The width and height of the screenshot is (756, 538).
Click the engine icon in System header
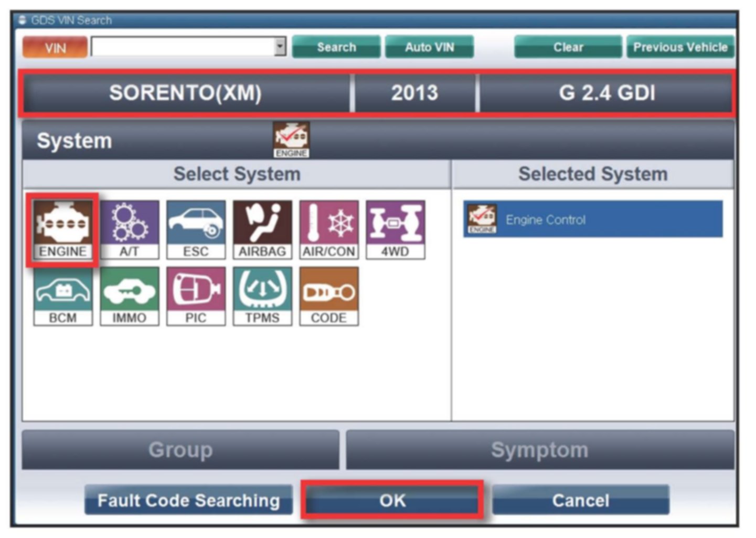[291, 140]
